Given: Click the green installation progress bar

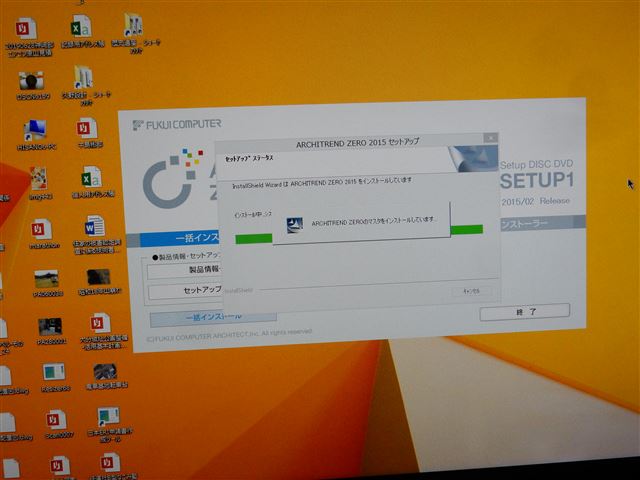Looking at the screenshot, I should (359, 235).
